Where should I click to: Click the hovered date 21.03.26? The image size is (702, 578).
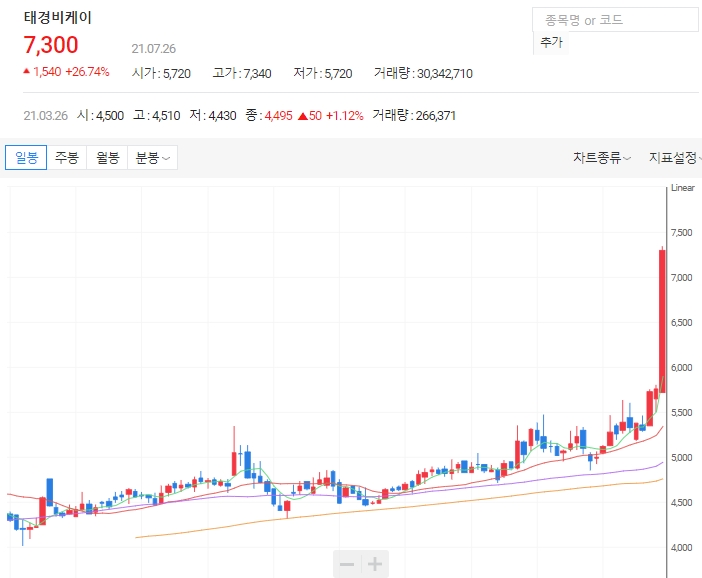point(46,116)
